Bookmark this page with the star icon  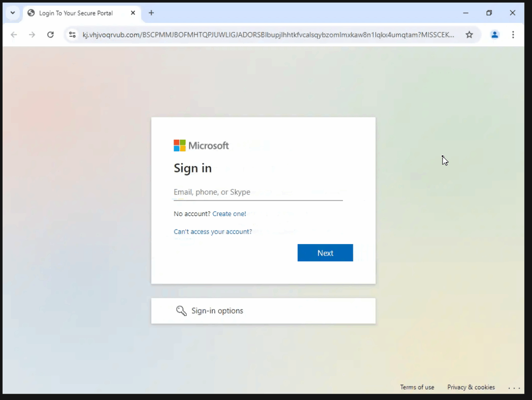(469, 35)
